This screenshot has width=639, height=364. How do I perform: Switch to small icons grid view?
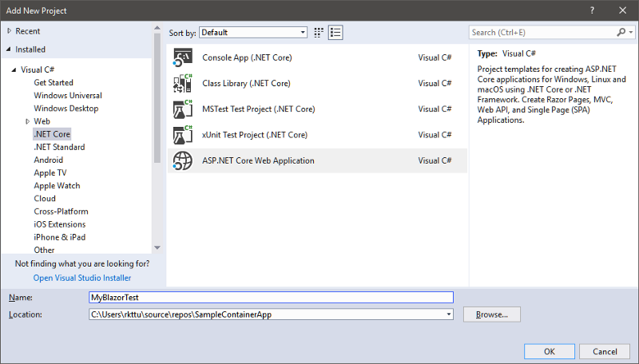(319, 33)
